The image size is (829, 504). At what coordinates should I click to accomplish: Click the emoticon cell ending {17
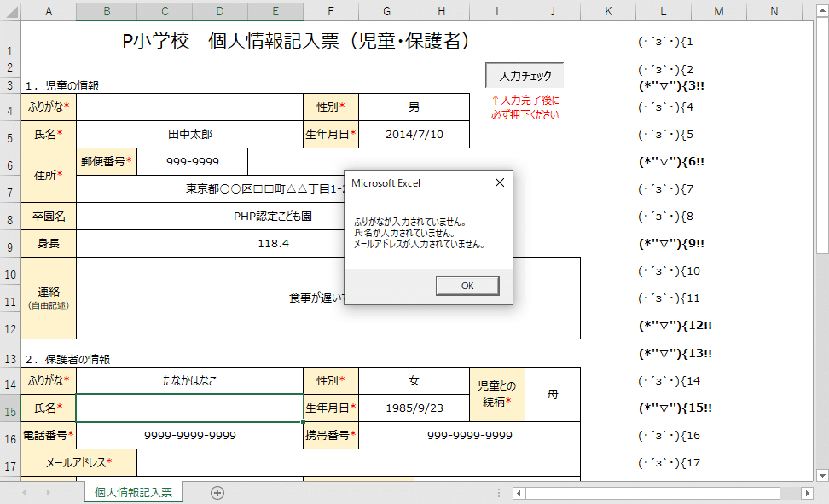coord(669,463)
